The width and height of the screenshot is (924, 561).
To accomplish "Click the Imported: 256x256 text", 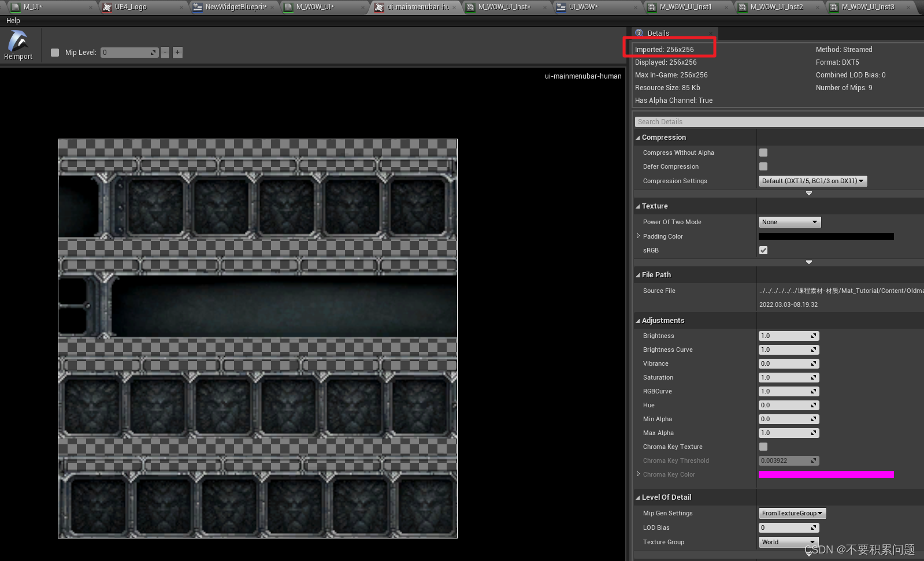I will click(665, 50).
